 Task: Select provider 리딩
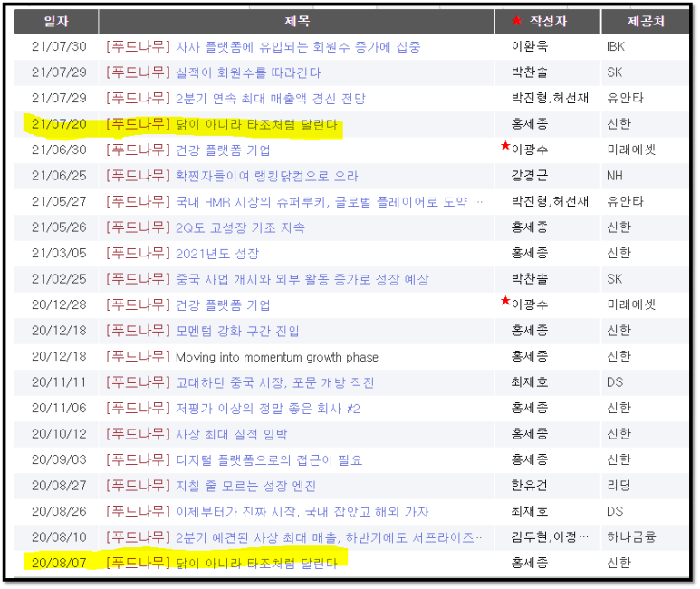619,486
